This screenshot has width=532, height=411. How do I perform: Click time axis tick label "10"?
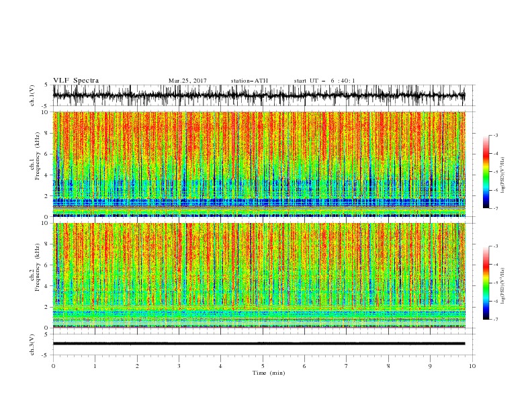point(472,366)
